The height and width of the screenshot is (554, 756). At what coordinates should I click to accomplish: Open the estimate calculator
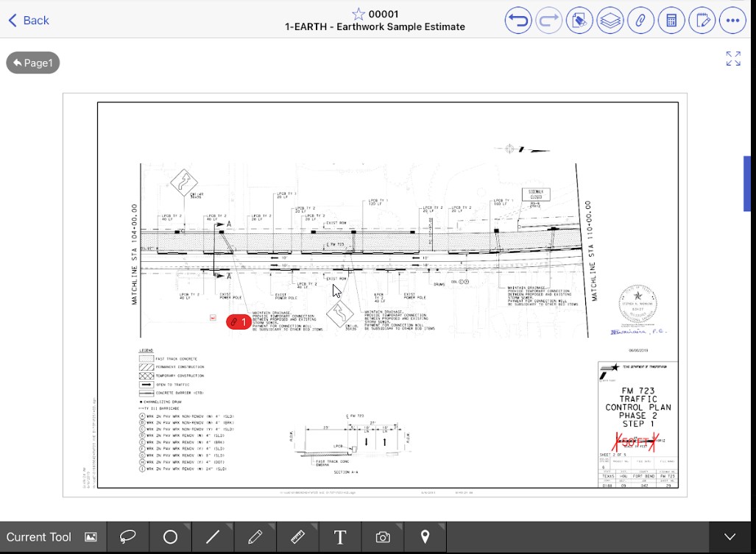coord(671,20)
